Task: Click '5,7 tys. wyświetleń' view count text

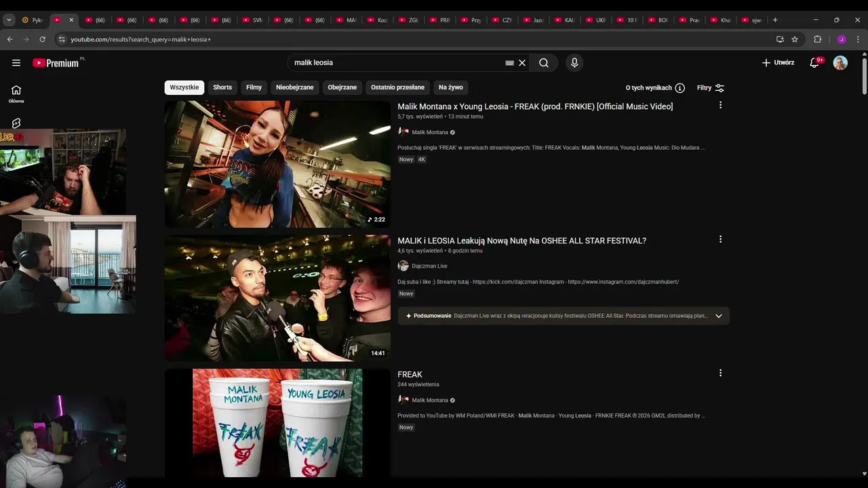Action: coord(420,117)
